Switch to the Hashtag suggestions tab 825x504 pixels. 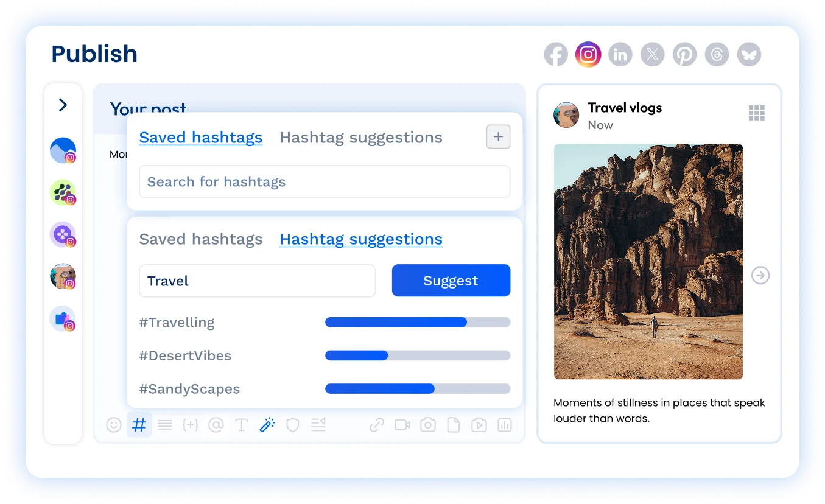[x=360, y=239]
